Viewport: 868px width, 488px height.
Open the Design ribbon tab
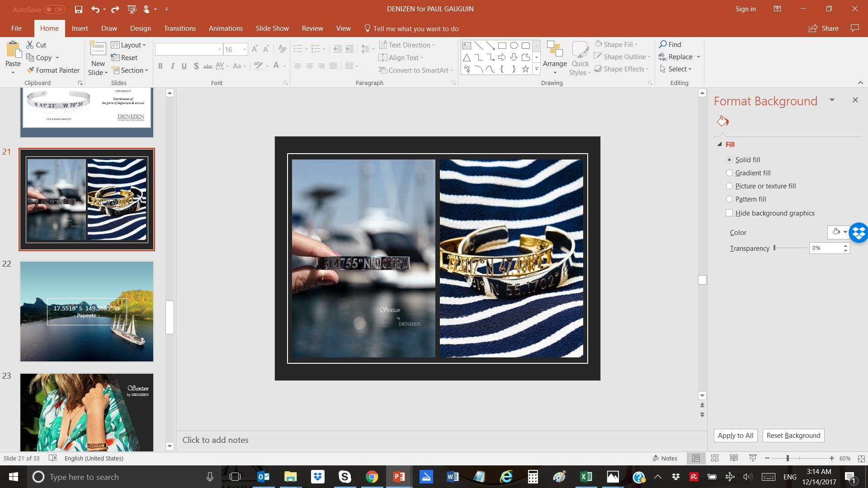tap(140, 28)
